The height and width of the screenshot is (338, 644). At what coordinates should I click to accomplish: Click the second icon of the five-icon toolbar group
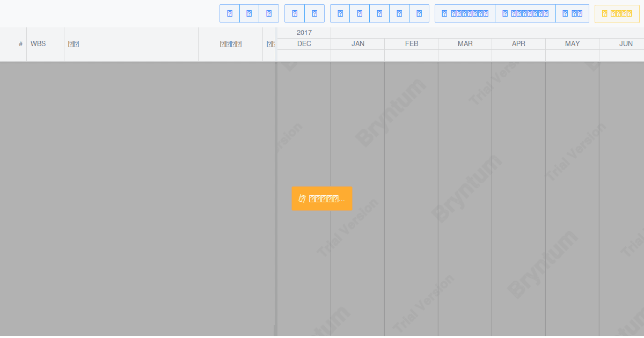pos(360,13)
